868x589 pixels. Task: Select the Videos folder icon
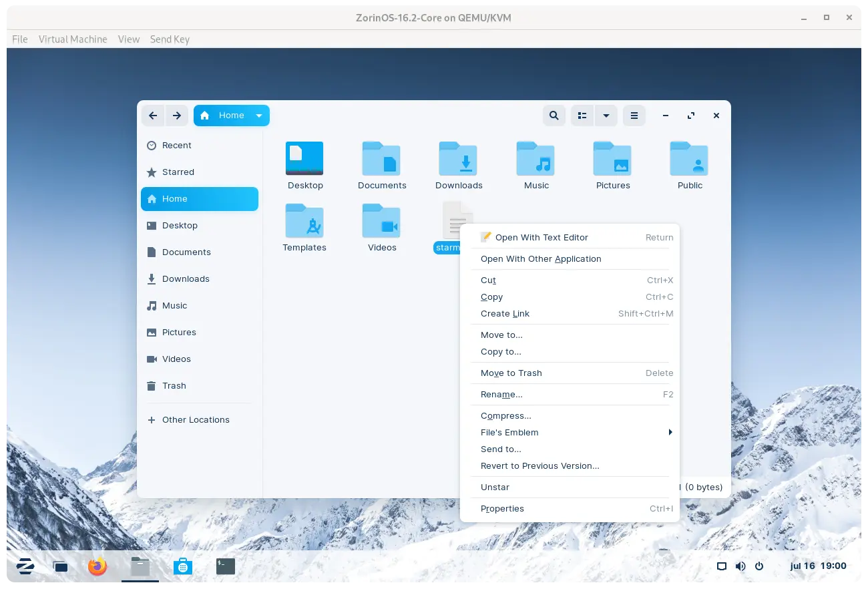click(x=381, y=221)
